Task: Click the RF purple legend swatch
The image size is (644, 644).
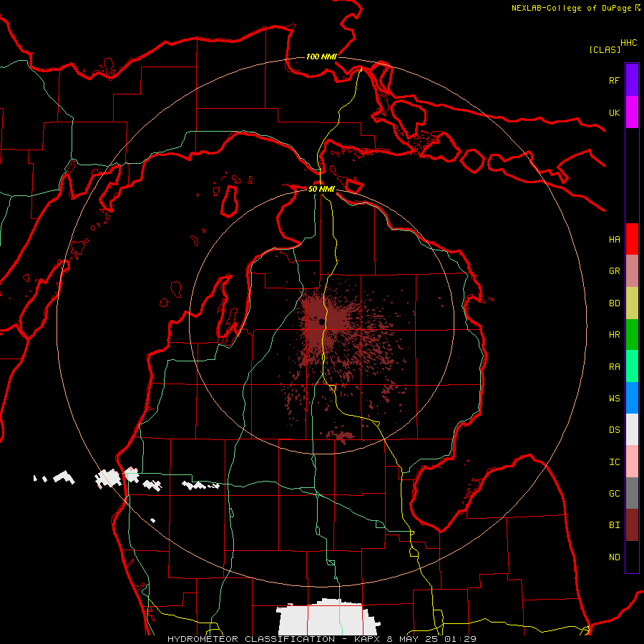Action: [632, 80]
